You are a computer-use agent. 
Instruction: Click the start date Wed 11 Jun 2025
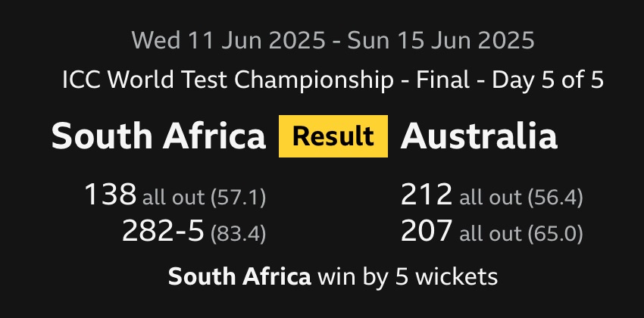pyautogui.click(x=227, y=40)
